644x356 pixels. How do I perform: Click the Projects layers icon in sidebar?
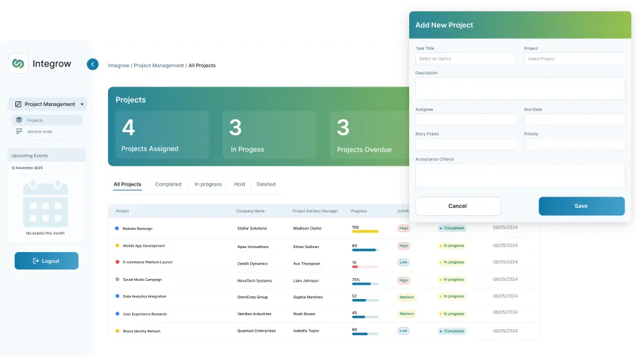[x=19, y=121]
